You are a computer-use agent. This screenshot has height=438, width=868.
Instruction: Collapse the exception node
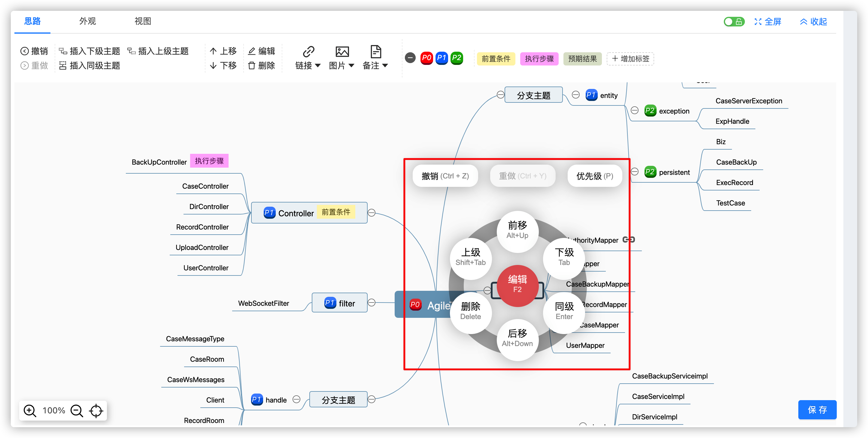(x=635, y=111)
